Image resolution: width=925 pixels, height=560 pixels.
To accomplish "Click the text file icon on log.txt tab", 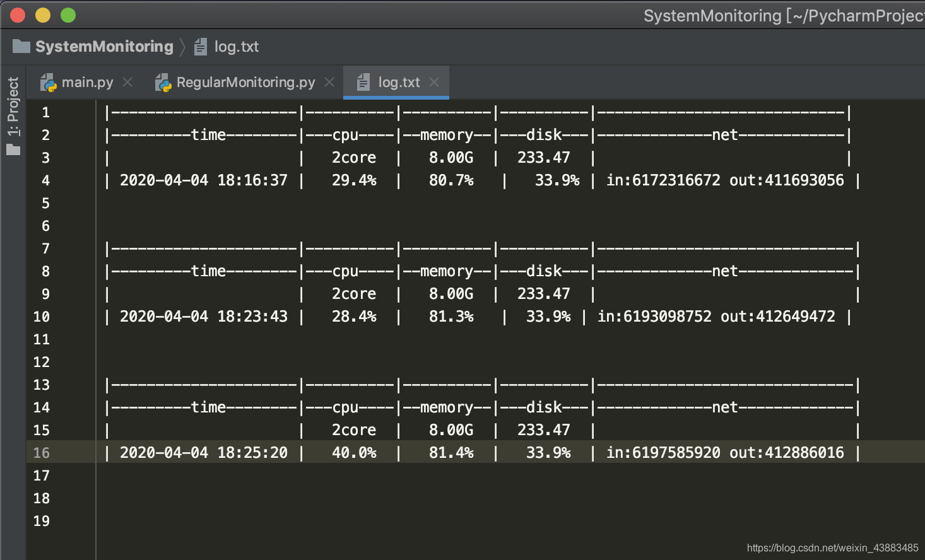I will point(363,83).
